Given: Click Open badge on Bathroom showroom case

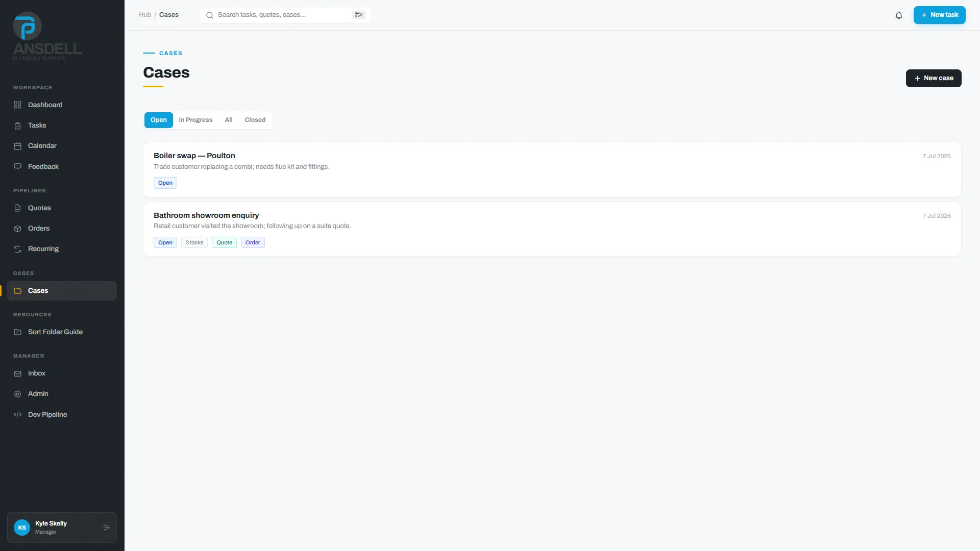Looking at the screenshot, I should point(165,242).
